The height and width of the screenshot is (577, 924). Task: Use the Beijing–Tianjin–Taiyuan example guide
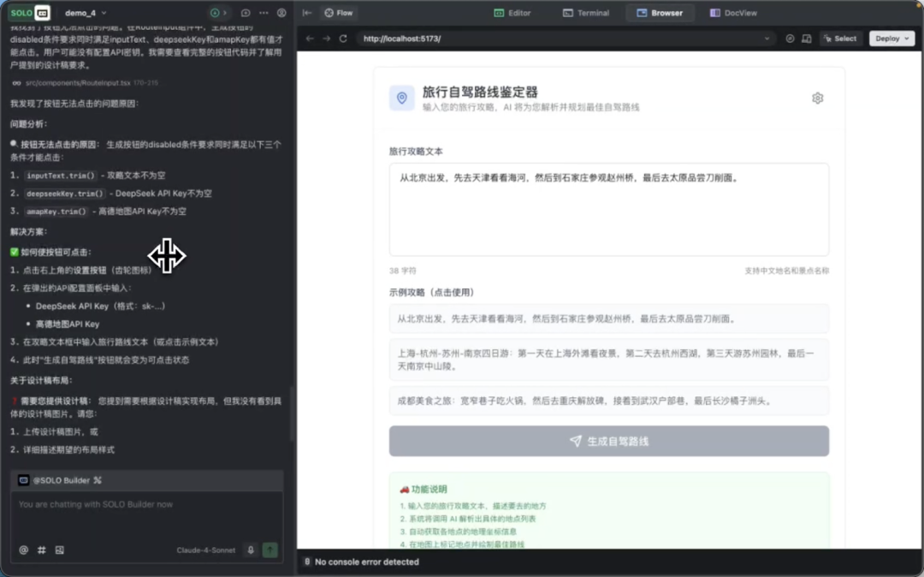[609, 318]
